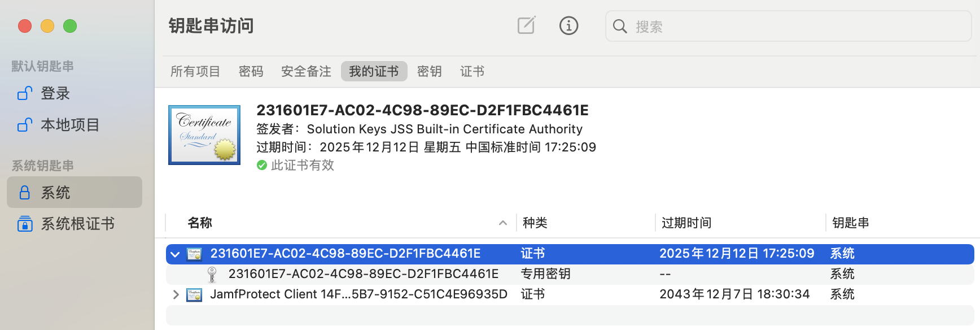The image size is (980, 330).
Task: Click the 系统根证书 keychain icon
Action: (25, 224)
